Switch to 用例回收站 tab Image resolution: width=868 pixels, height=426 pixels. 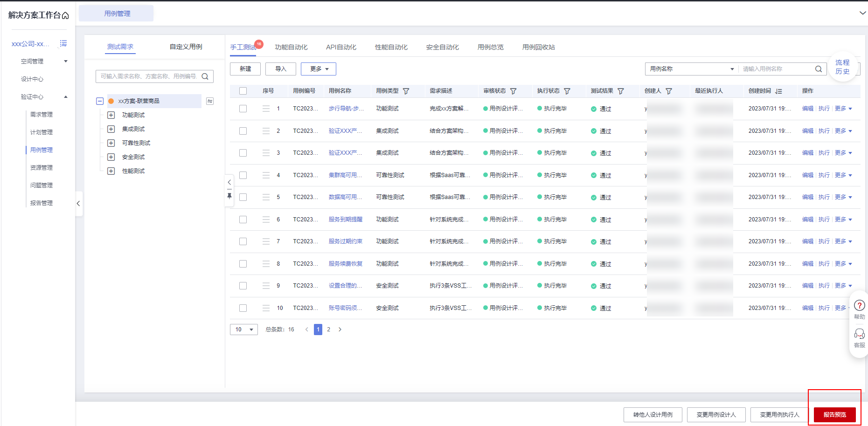click(538, 47)
